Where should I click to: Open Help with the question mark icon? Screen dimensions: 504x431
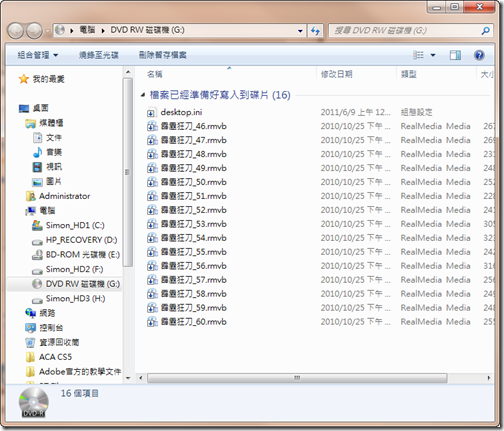point(479,55)
